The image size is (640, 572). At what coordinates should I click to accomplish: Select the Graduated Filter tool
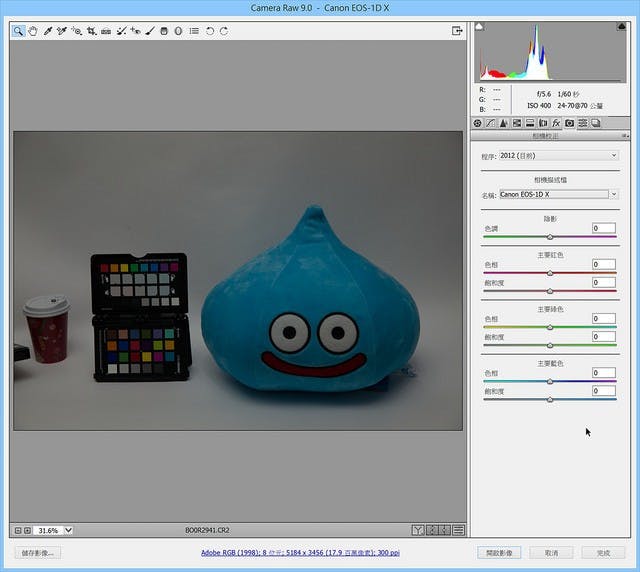[x=164, y=31]
